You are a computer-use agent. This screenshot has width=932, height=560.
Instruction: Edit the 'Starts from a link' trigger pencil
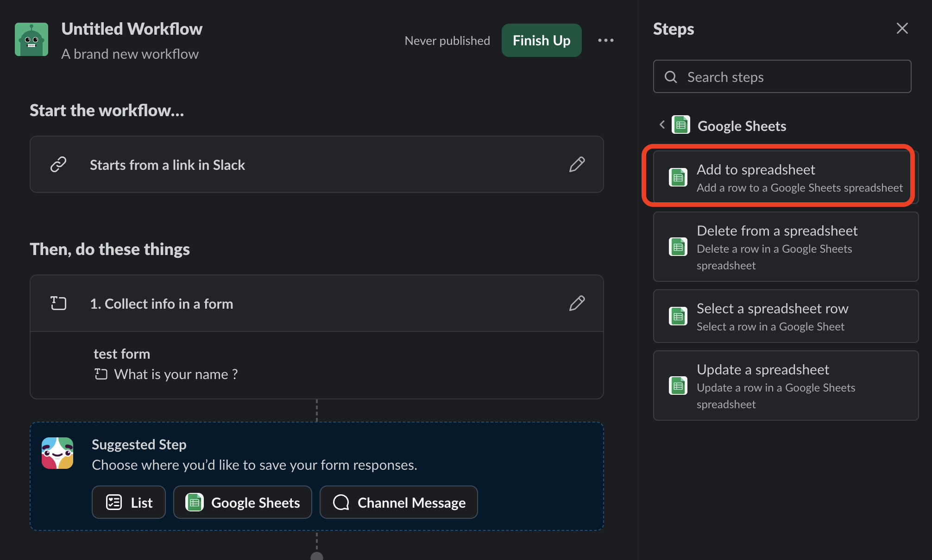tap(577, 165)
